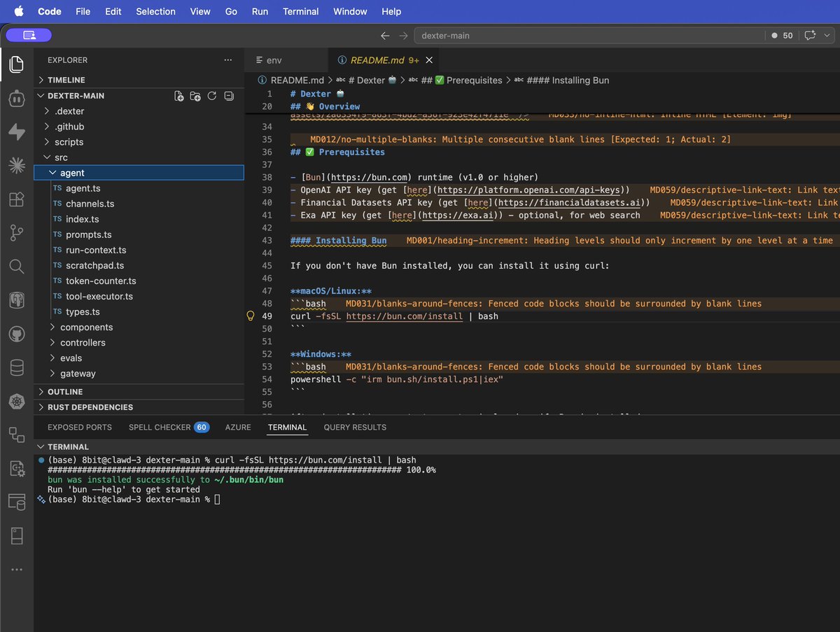
Task: Collapse all folders in explorer
Action: (x=228, y=96)
